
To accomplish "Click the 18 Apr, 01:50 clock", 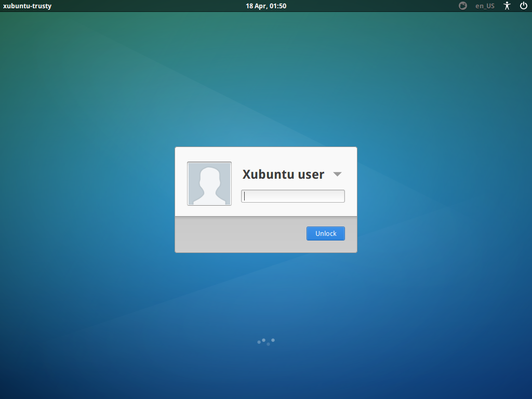I will 266,6.
